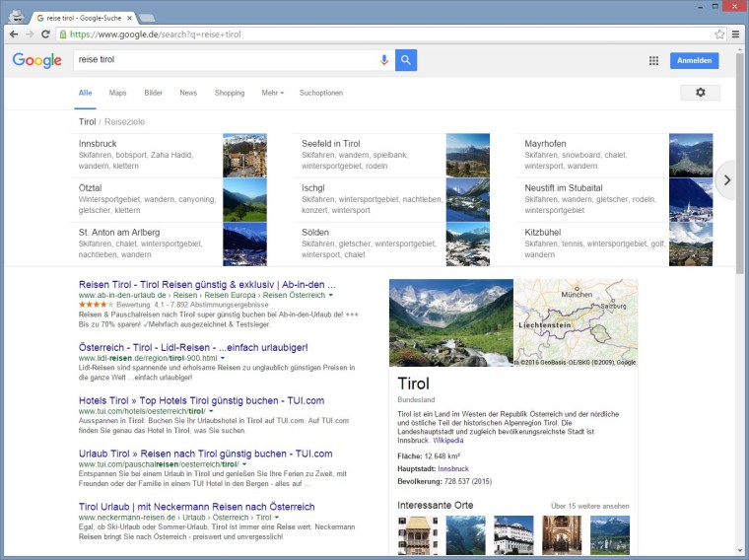Click the Kitzbühel destination thumbnail photo
This screenshot has height=560, width=749.
691,245
